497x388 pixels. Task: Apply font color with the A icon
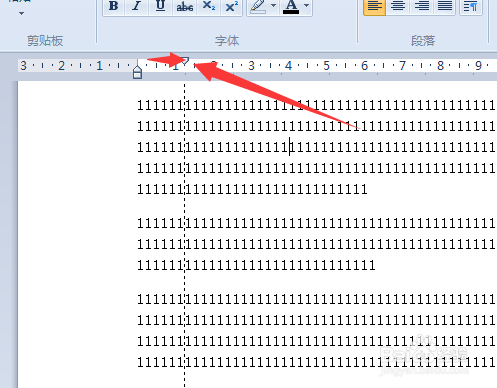291,6
